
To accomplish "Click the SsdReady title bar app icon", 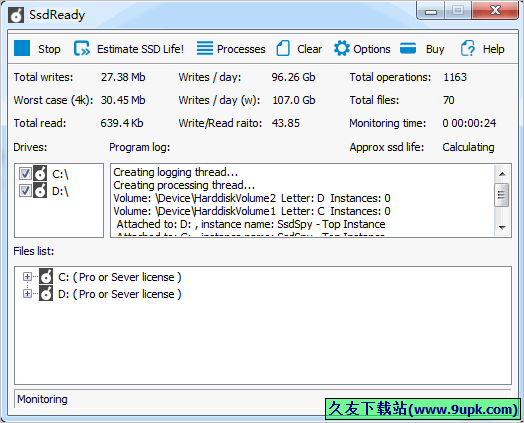I will (x=16, y=15).
